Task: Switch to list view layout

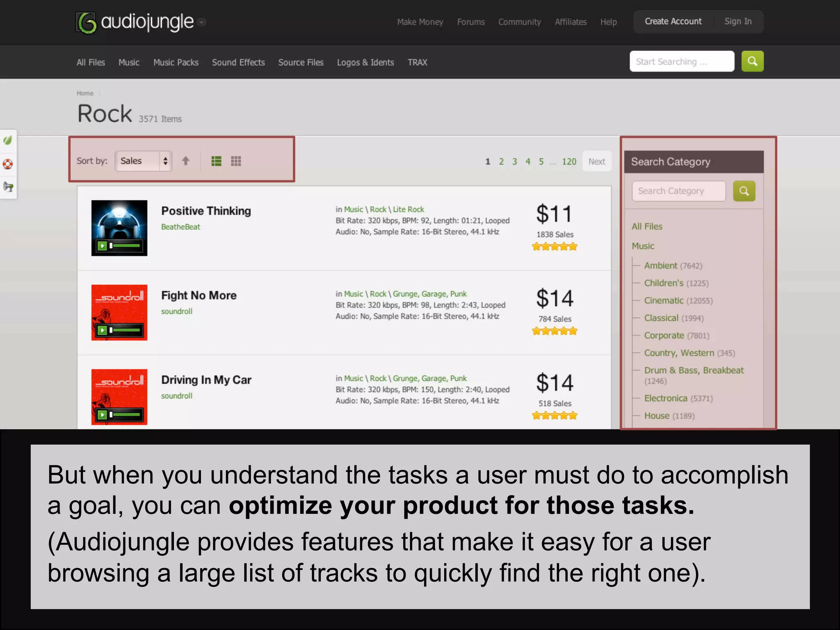Action: coord(216,161)
